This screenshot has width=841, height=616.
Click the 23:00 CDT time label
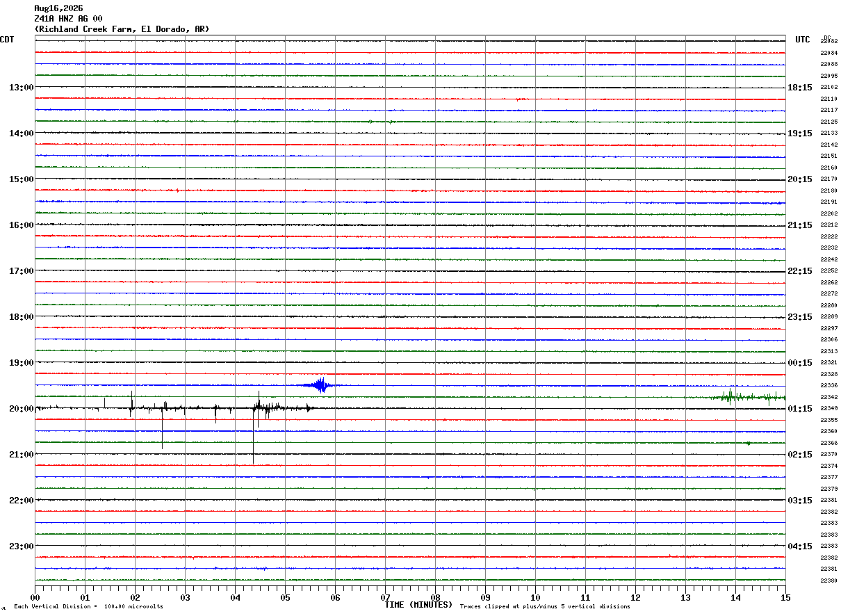pyautogui.click(x=21, y=546)
